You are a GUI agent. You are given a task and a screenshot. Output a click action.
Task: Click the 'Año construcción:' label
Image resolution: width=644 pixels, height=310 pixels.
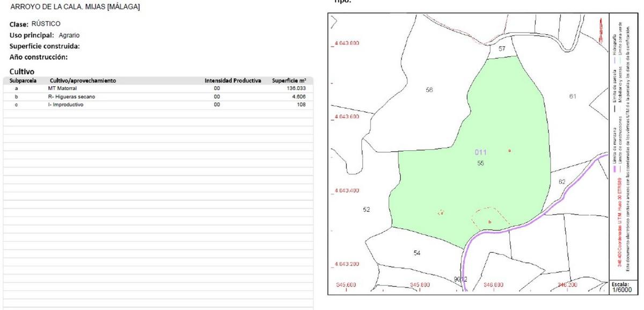[x=39, y=57]
